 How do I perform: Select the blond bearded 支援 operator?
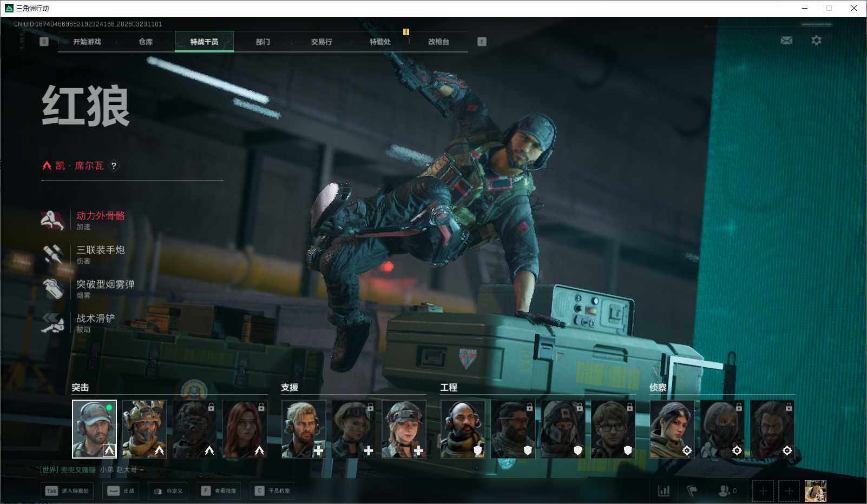point(304,429)
